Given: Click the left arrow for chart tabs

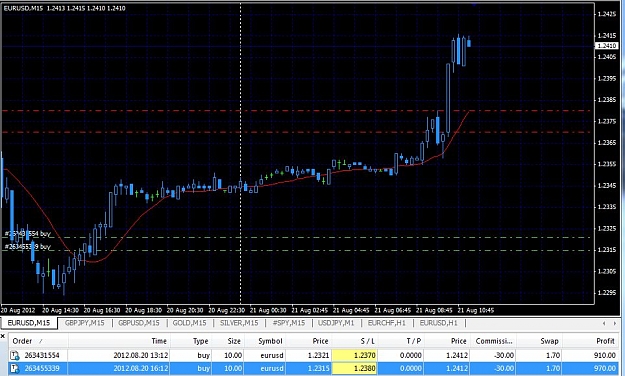Looking at the screenshot, I should pos(604,323).
